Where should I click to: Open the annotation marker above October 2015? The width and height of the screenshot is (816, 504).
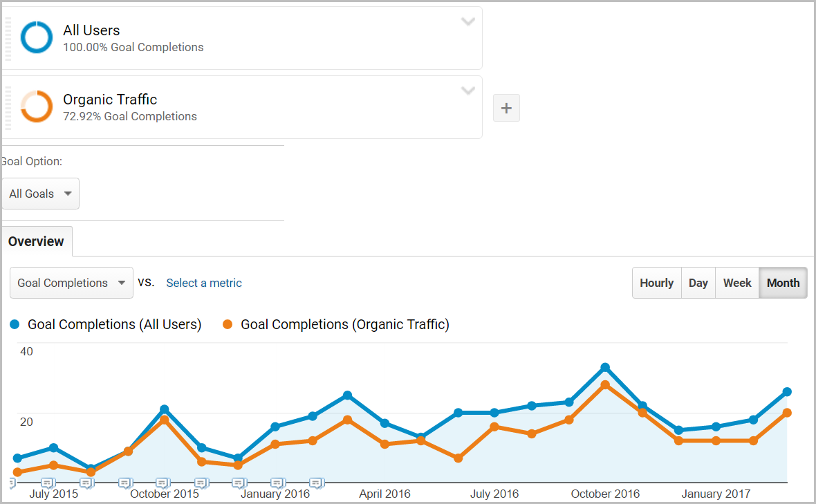163,483
